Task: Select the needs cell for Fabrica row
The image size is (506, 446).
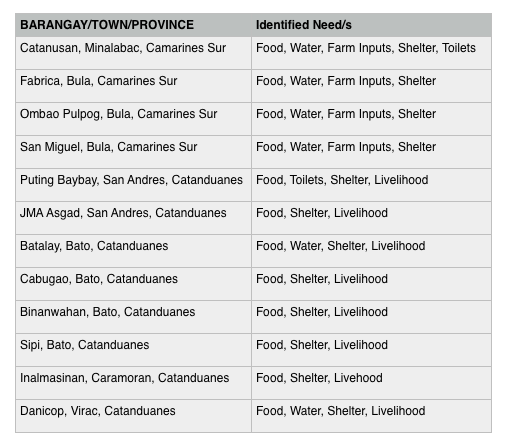Action: (371, 86)
